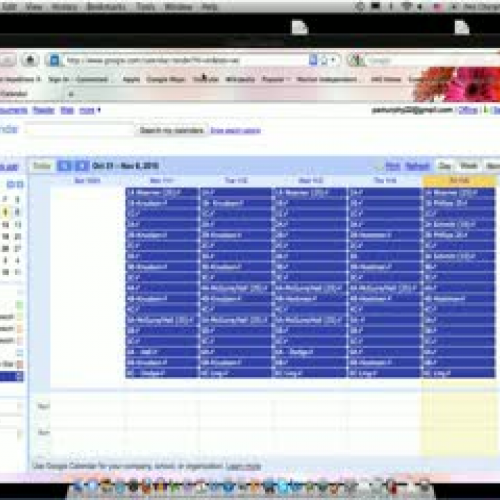
Task: Open Apple bookmark in bookmarks bar
Action: 131,79
